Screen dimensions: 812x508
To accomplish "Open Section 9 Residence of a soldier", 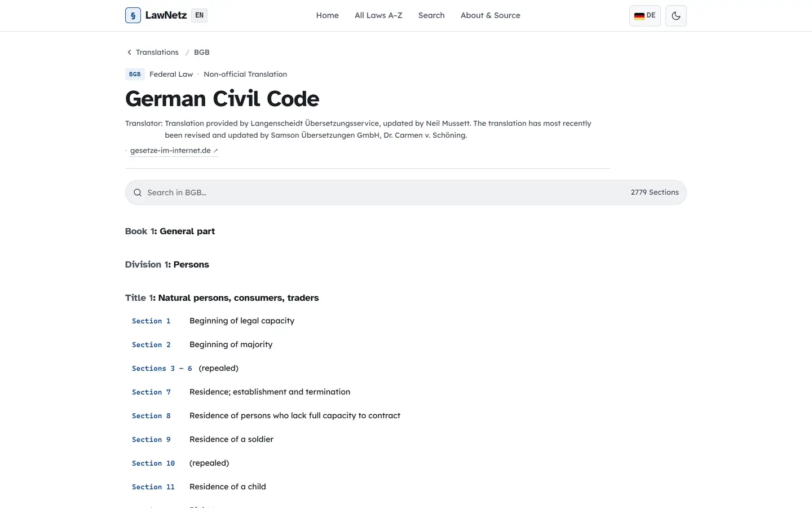I will click(x=406, y=439).
